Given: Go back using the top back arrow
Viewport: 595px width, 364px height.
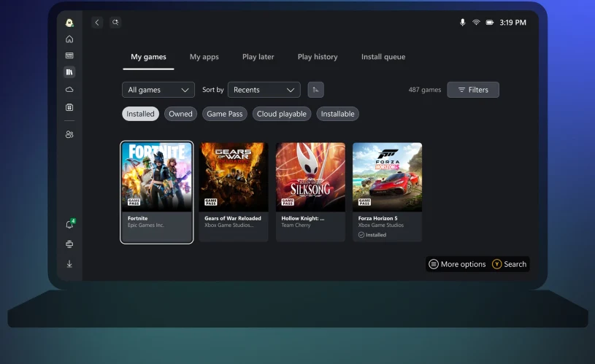Looking at the screenshot, I should coord(97,23).
